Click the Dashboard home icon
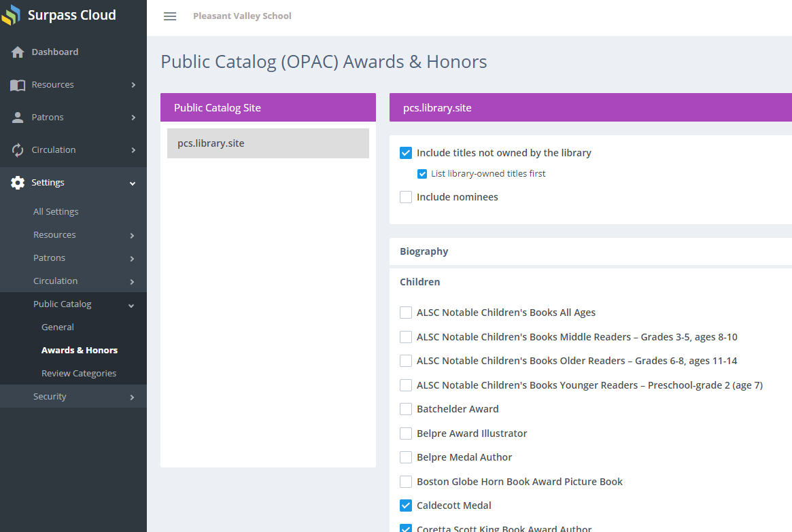Viewport: 792px width, 532px height. 18,52
